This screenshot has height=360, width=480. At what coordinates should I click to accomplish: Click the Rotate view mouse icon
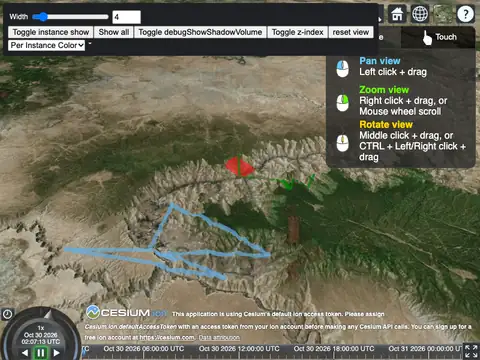click(x=342, y=143)
